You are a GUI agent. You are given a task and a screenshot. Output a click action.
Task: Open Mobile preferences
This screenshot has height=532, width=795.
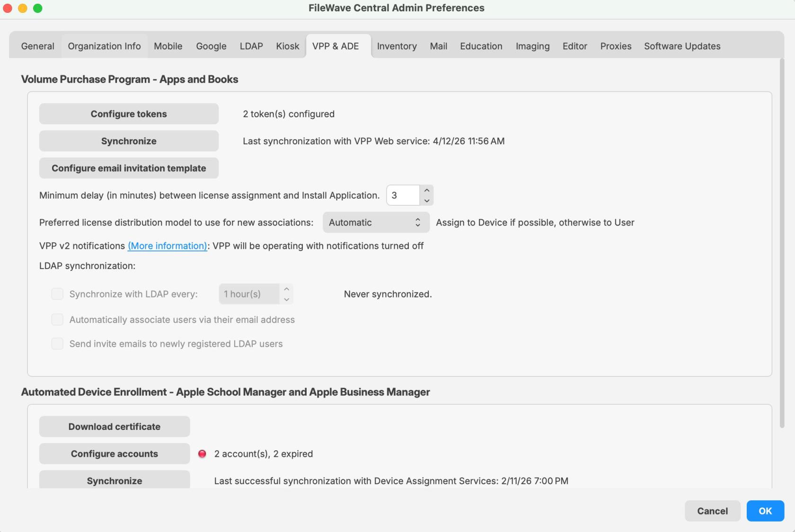pos(168,46)
